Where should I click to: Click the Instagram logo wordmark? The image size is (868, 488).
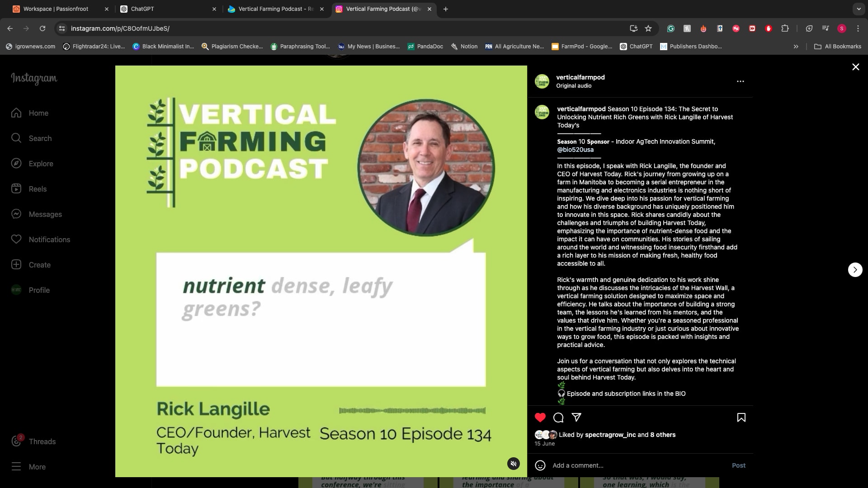34,78
